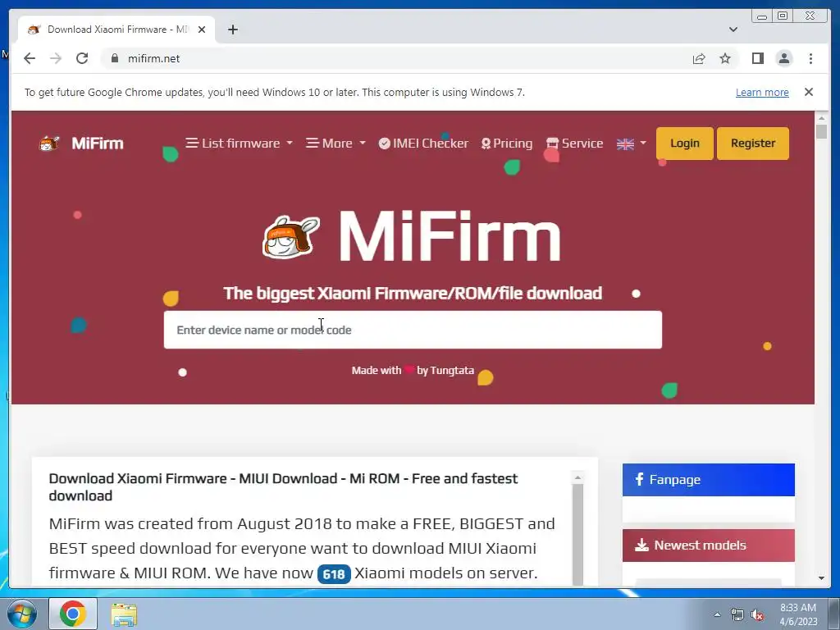
Task: Go to the Pricing page
Action: 507,144
